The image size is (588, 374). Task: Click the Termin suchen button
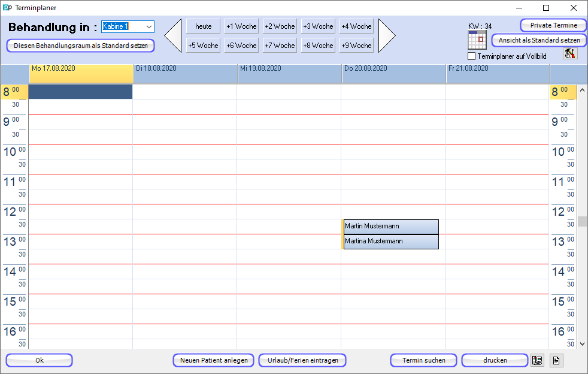[424, 360]
